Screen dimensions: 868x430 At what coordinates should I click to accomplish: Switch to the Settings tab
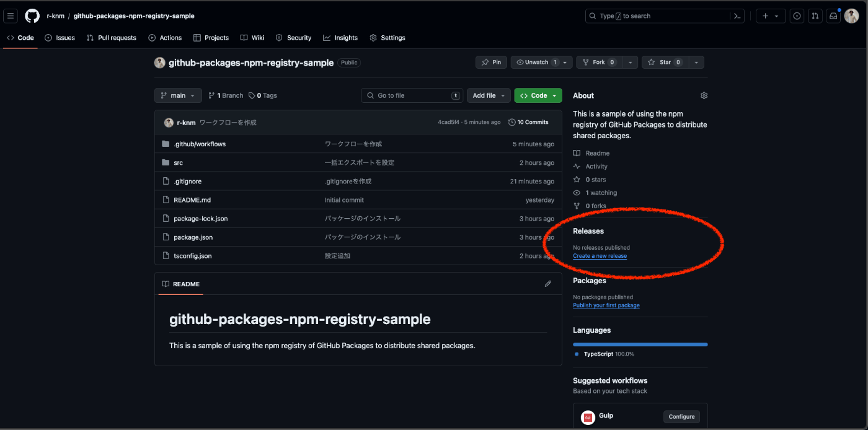[387, 38]
